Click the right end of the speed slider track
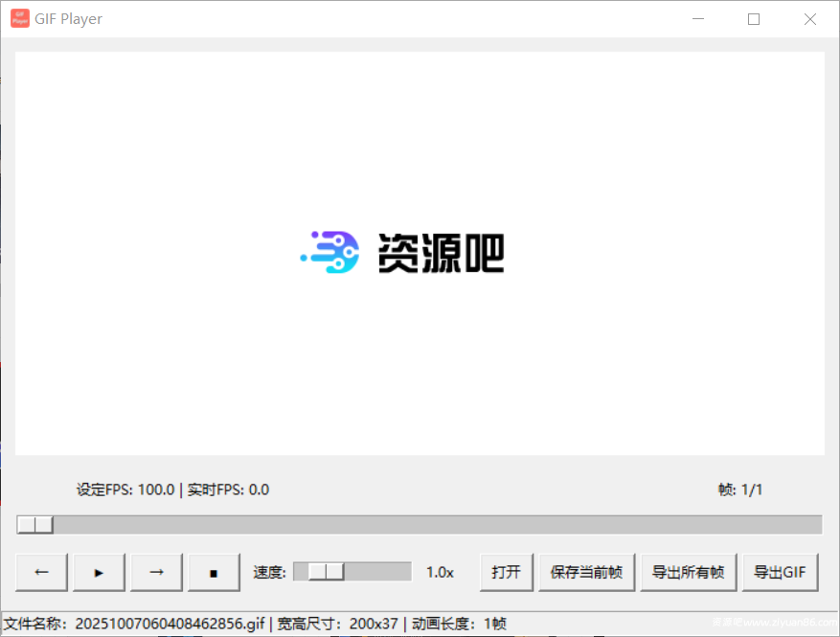This screenshot has height=637, width=840. point(404,572)
